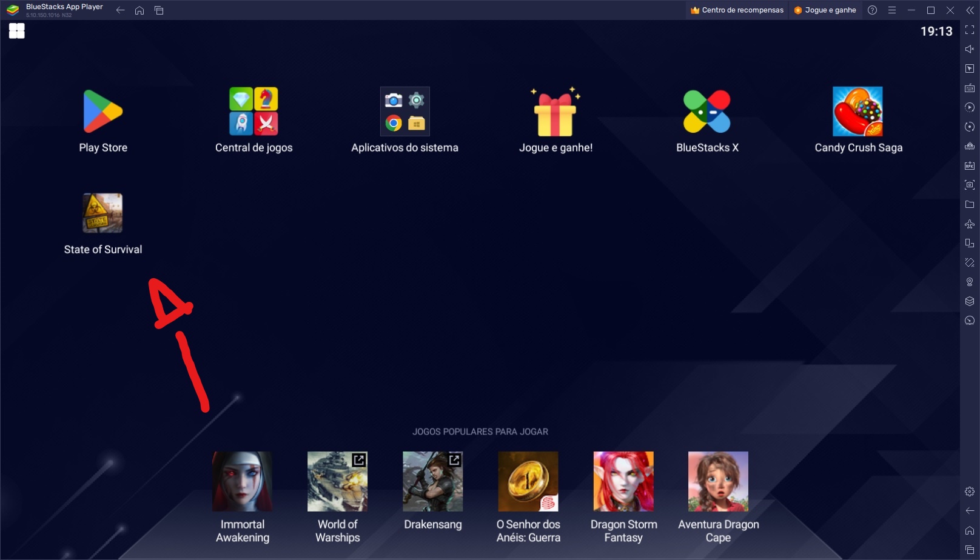
Task: Open Aventura Dragon Cape
Action: (x=718, y=481)
